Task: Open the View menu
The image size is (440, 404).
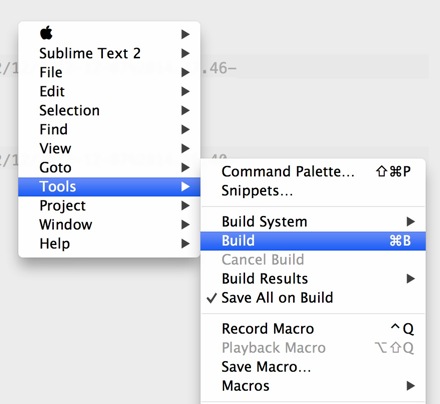Action: pyautogui.click(x=109, y=148)
